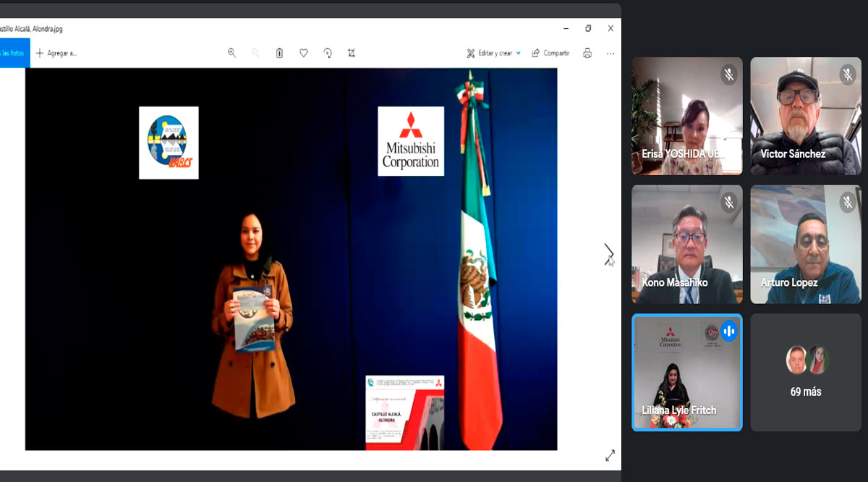Screen dimensions: 868x482
Task: Minimize the Photos window
Action: [x=566, y=28]
